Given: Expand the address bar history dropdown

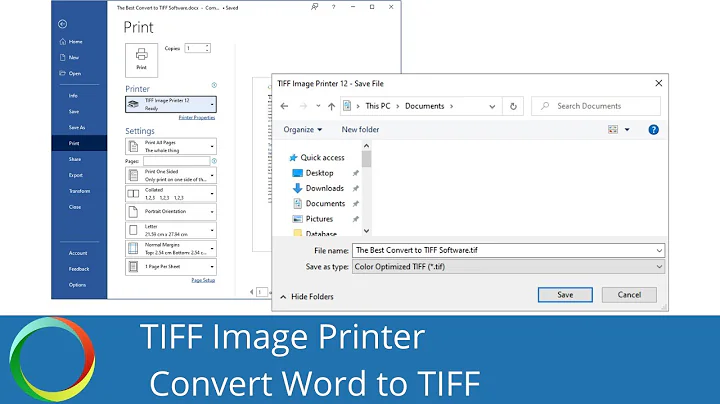Looking at the screenshot, I should (x=492, y=107).
